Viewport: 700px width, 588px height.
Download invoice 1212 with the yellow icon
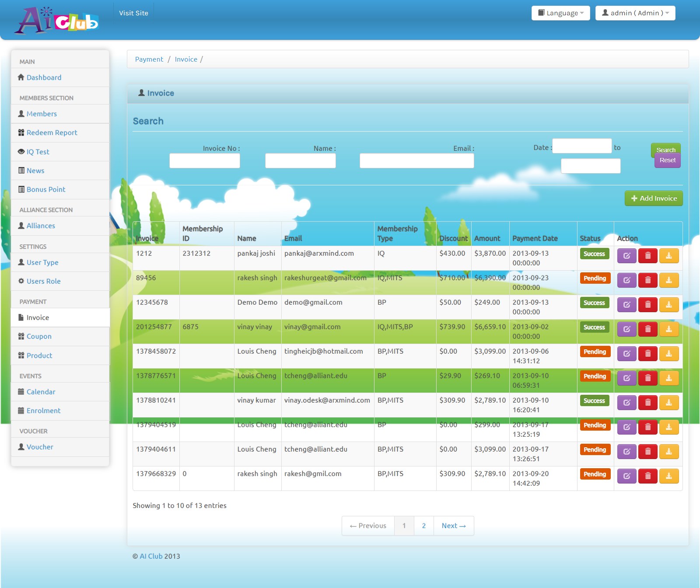point(669,256)
